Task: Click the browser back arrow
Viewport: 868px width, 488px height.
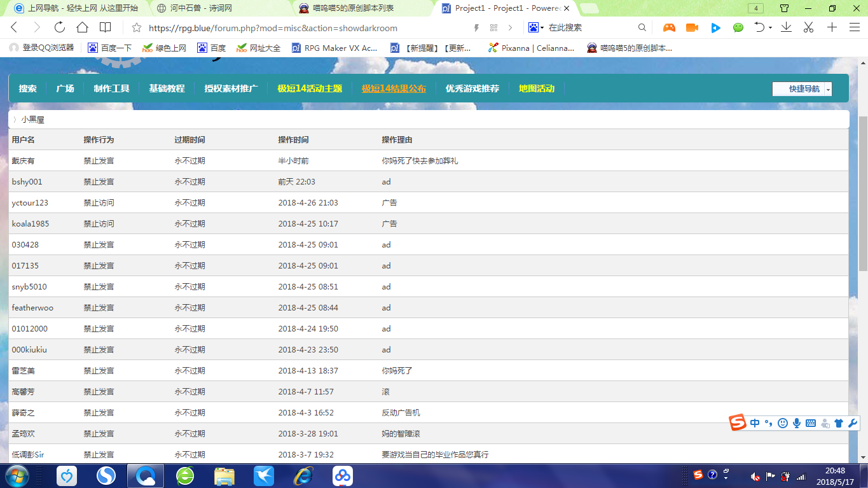Action: (15, 27)
